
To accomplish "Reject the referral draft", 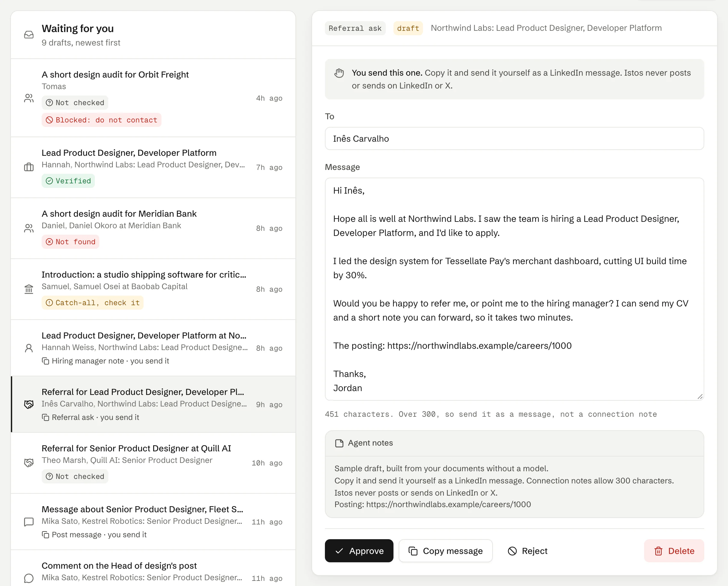I will click(527, 551).
